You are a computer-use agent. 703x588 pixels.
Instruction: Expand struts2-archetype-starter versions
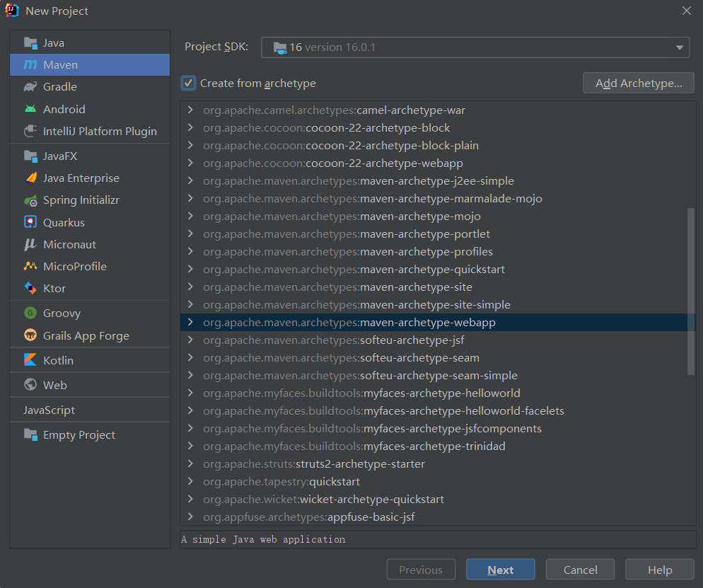point(190,464)
